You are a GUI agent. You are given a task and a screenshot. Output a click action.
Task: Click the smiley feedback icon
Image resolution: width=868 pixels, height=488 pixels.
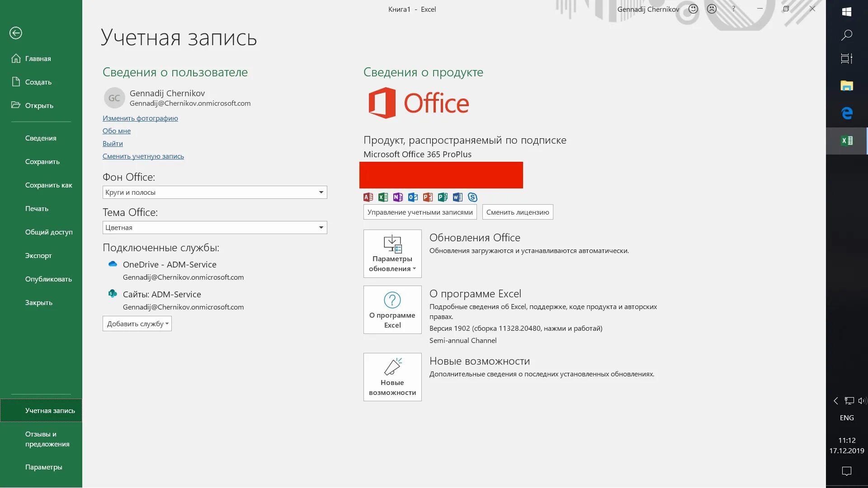click(x=693, y=9)
